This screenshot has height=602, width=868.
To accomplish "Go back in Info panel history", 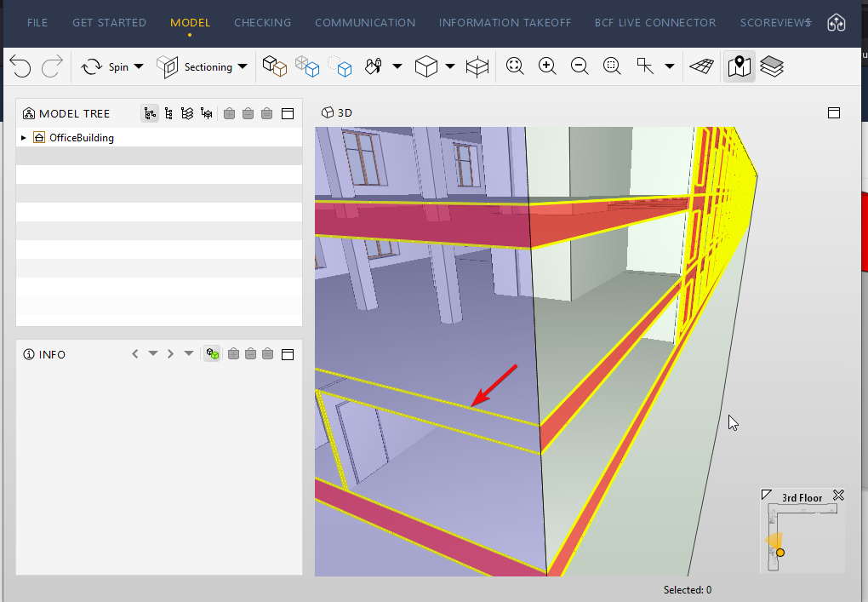I will pyautogui.click(x=135, y=353).
